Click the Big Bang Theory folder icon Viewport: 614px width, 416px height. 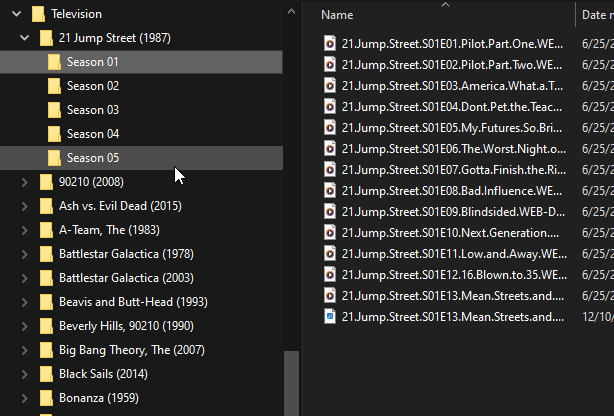pos(46,350)
